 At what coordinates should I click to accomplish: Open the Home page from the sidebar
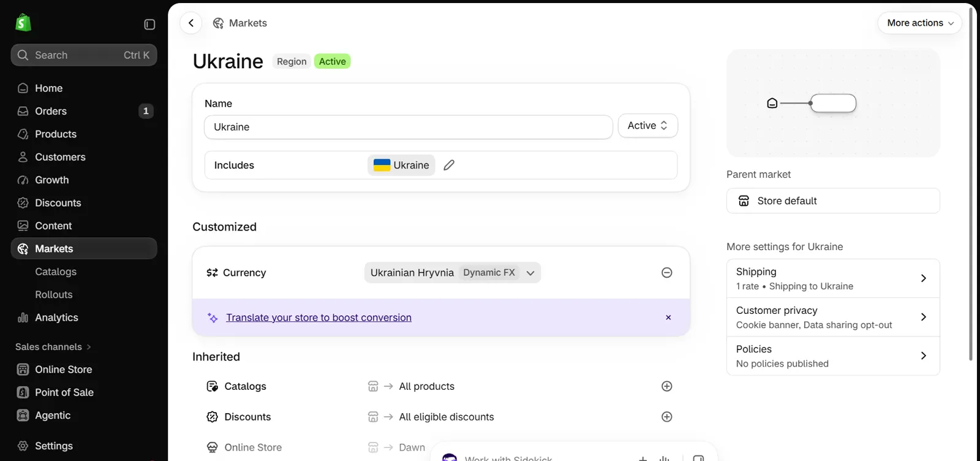click(x=84, y=88)
